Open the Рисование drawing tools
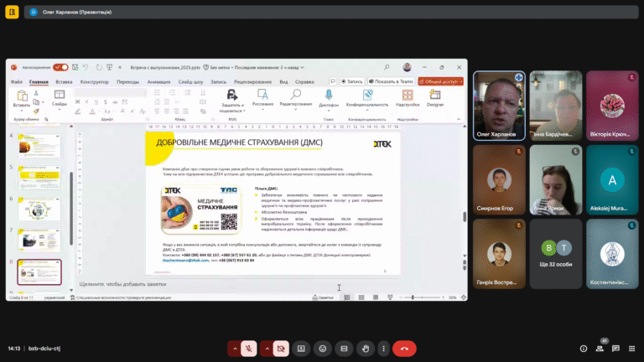The height and width of the screenshot is (362, 644). [262, 99]
